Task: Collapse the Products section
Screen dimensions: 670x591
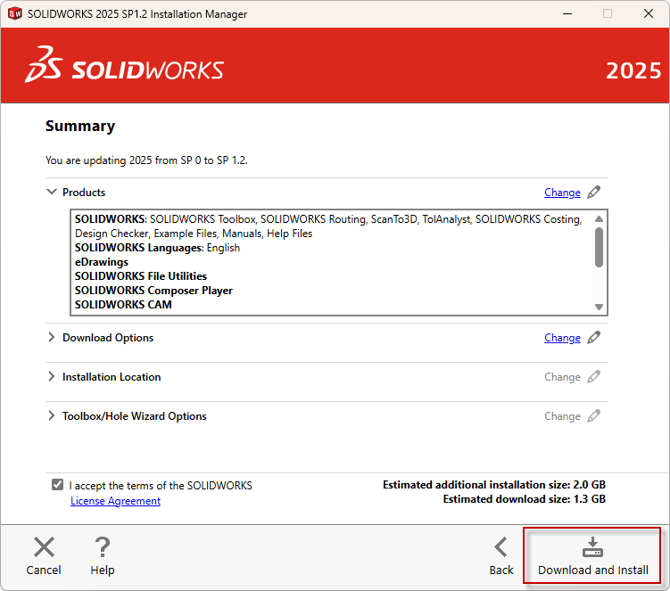Action: [x=51, y=192]
